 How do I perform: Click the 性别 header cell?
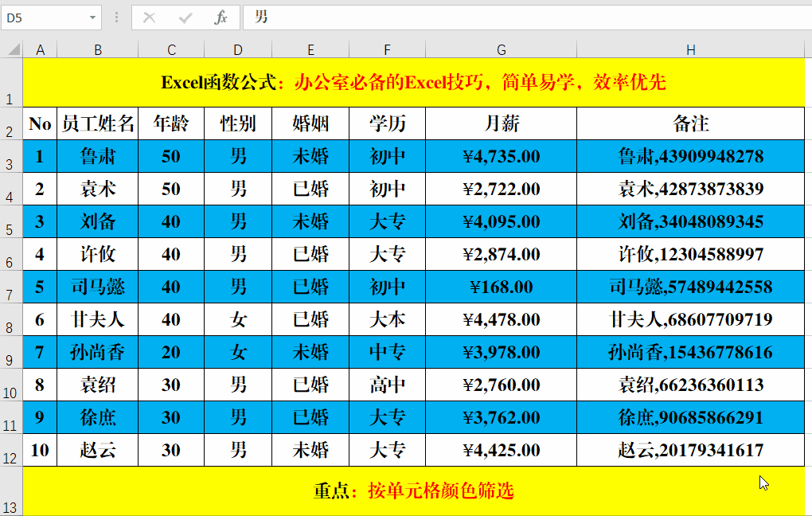click(238, 123)
